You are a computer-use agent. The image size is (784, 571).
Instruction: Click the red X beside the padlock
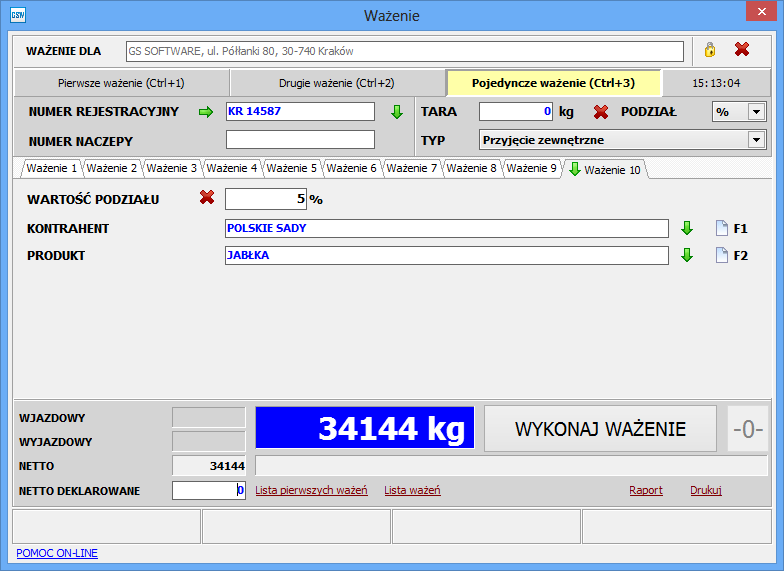(742, 50)
